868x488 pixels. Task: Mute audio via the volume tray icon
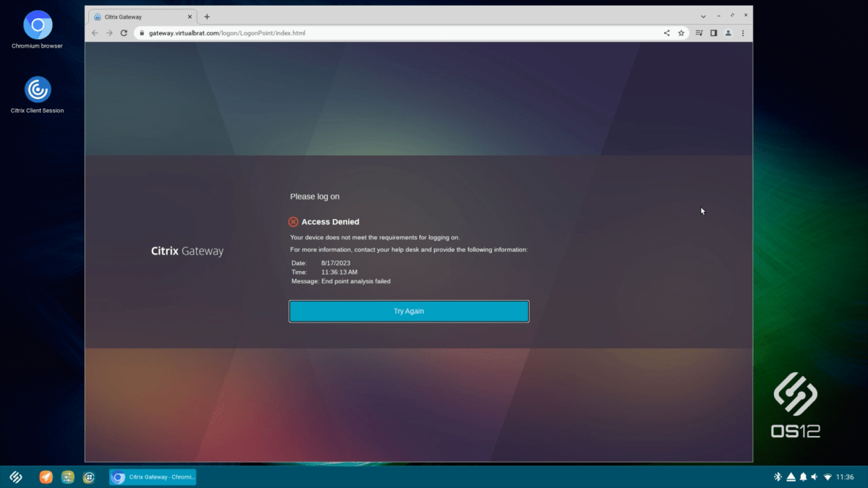pyautogui.click(x=815, y=476)
